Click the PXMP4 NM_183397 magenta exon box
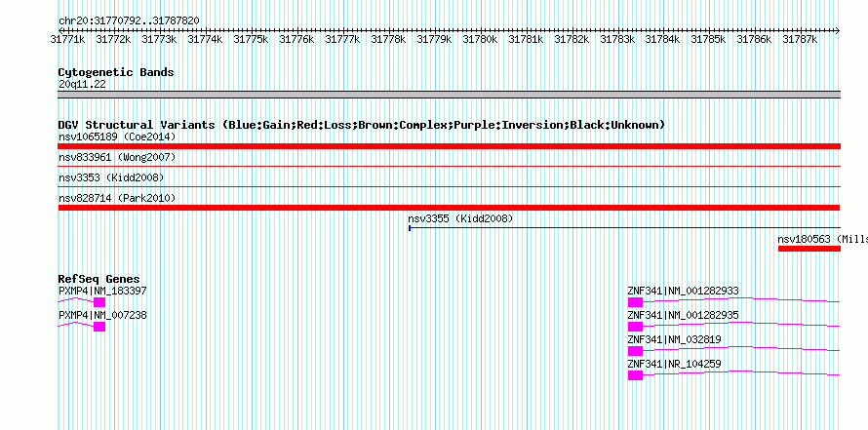This screenshot has height=430, width=868. [99, 302]
